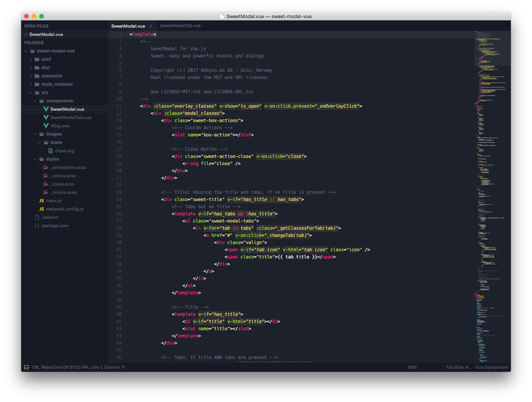
Task: Click 'See LICENSE-MIT.txt and LICENSE-GPL.txt' comment line
Action: [x=202, y=92]
